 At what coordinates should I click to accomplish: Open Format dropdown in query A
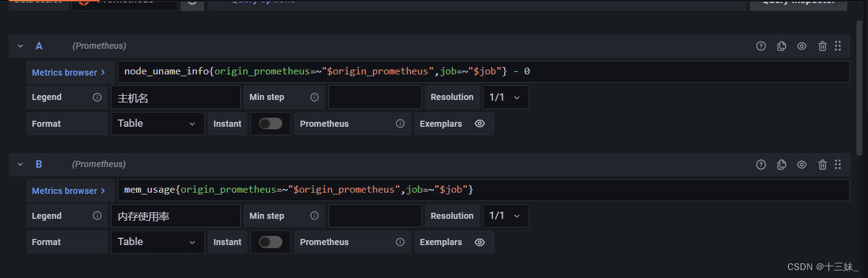(157, 124)
